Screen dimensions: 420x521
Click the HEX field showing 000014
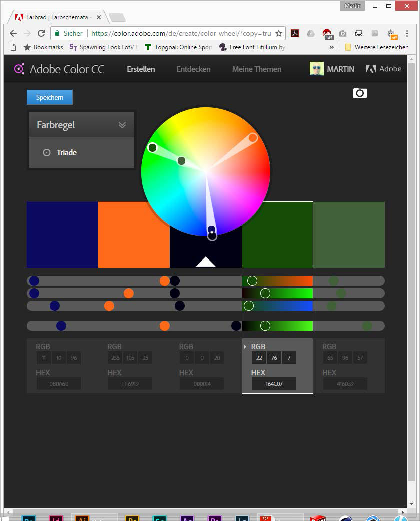pos(202,383)
